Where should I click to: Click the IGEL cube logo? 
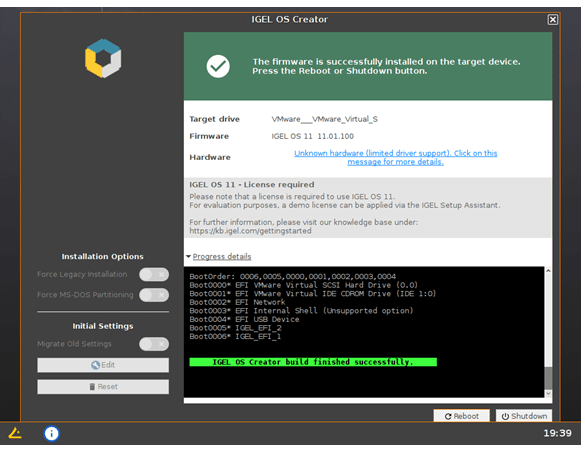pos(103,58)
